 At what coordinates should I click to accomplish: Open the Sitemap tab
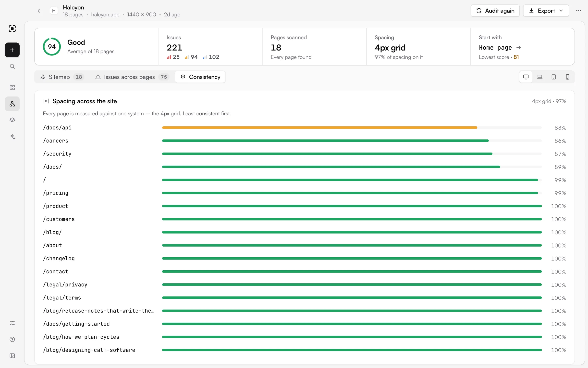(62, 77)
